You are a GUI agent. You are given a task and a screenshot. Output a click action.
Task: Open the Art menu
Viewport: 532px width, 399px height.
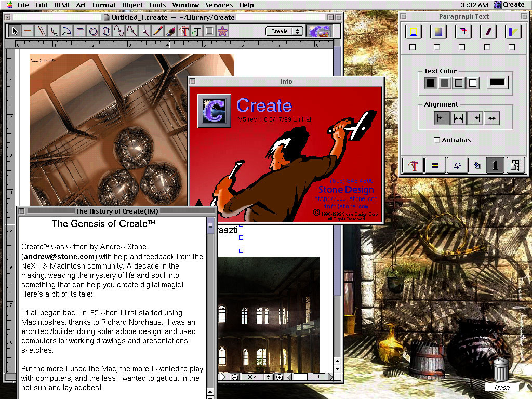81,5
